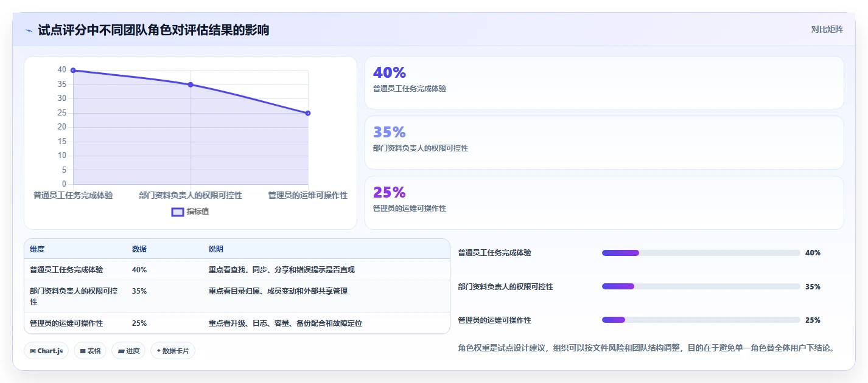The image size is (868, 383).
Task: Click the 25% value beside progress bar
Action: [813, 320]
